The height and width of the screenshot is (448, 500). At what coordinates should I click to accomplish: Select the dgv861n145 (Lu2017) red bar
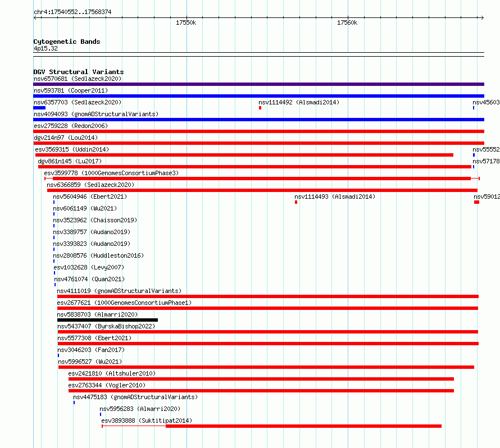coord(255,167)
